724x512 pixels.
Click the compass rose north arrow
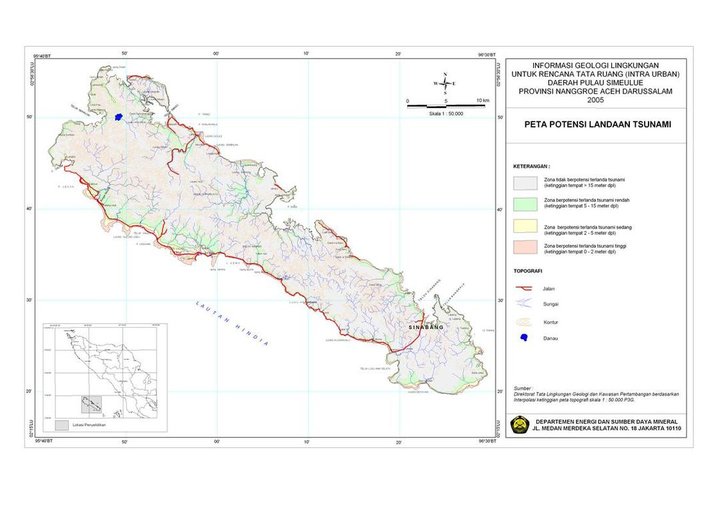point(446,83)
